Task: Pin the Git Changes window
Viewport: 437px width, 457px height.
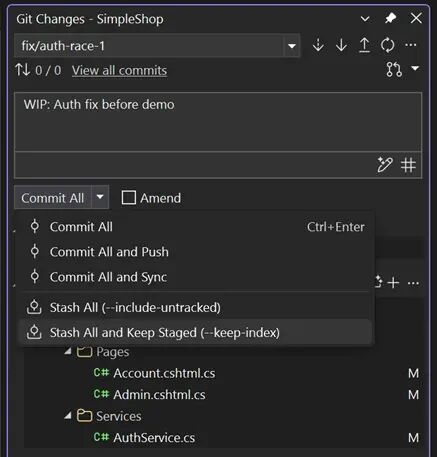Action: click(x=390, y=18)
